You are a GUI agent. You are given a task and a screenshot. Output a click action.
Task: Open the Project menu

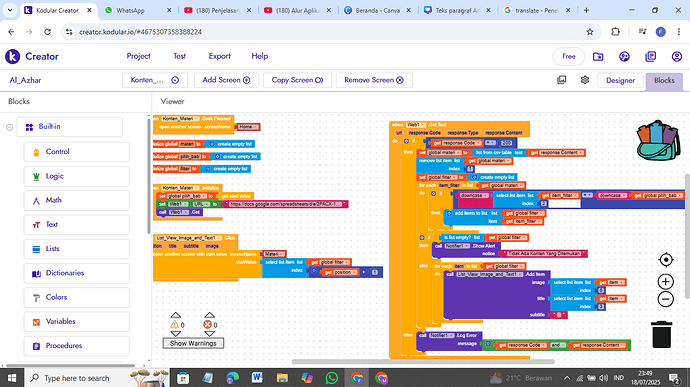pyautogui.click(x=138, y=56)
